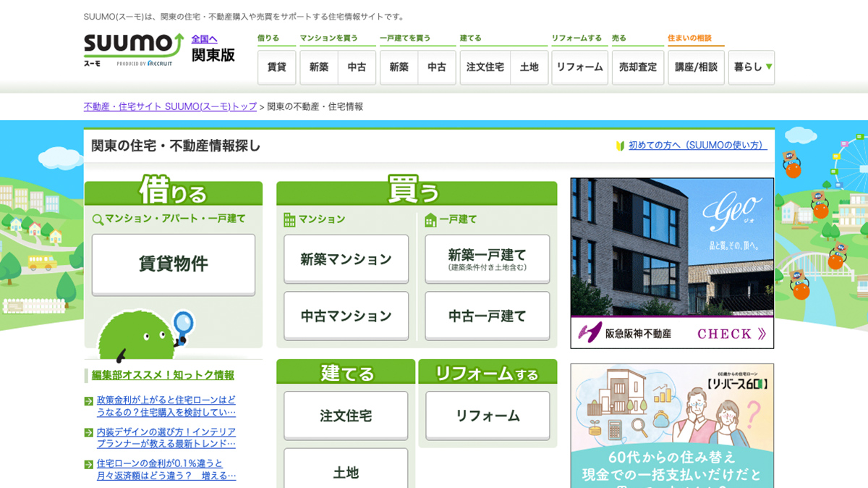Select 新築 under マンションを買う
Screen dimensions: 868x488
(319, 67)
